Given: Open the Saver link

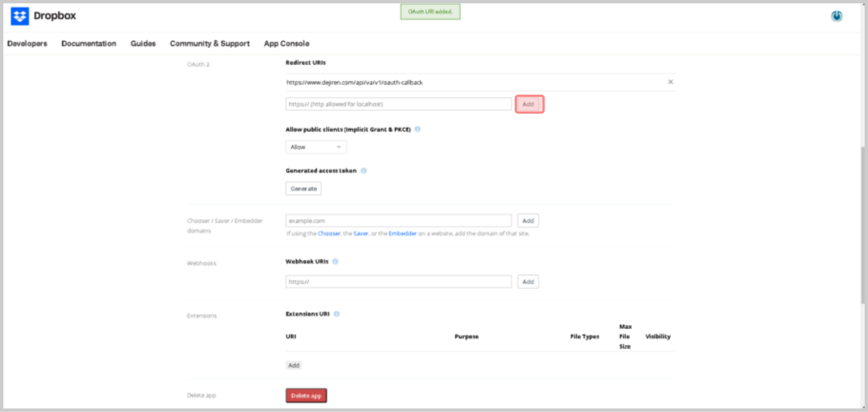Looking at the screenshot, I should pyautogui.click(x=361, y=234).
